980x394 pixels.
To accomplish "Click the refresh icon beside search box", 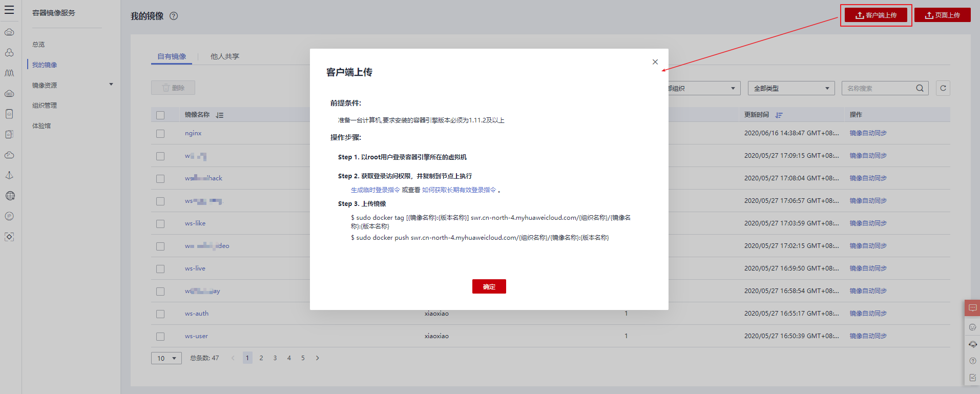I will (x=943, y=88).
